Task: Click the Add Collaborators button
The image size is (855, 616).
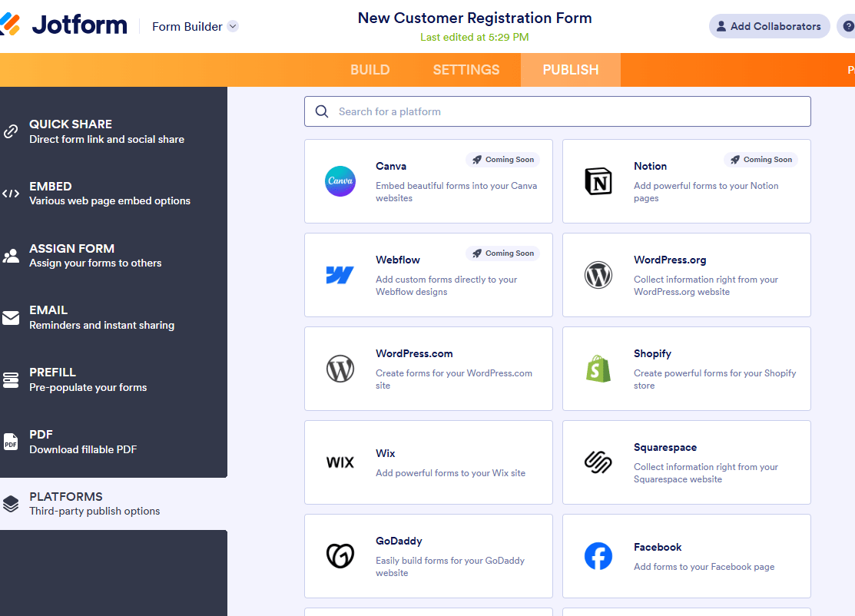Action: pyautogui.click(x=769, y=26)
